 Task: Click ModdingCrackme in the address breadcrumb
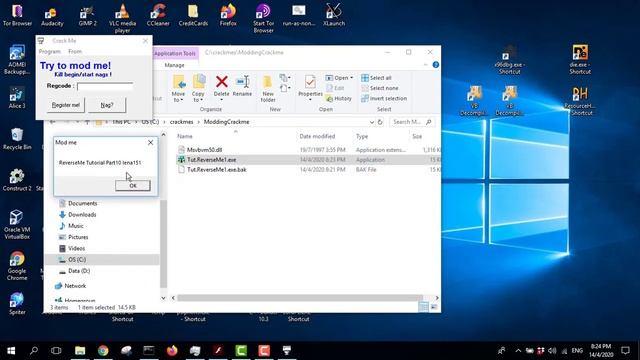point(227,122)
